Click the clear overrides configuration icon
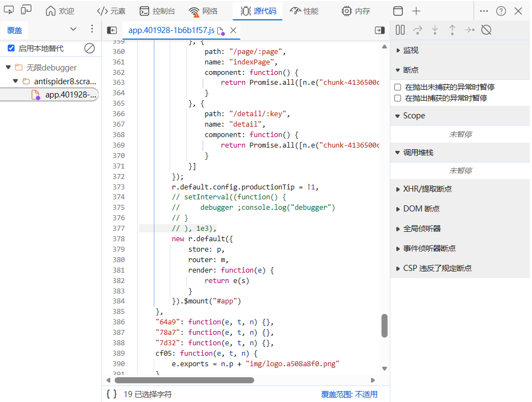 pyautogui.click(x=89, y=48)
